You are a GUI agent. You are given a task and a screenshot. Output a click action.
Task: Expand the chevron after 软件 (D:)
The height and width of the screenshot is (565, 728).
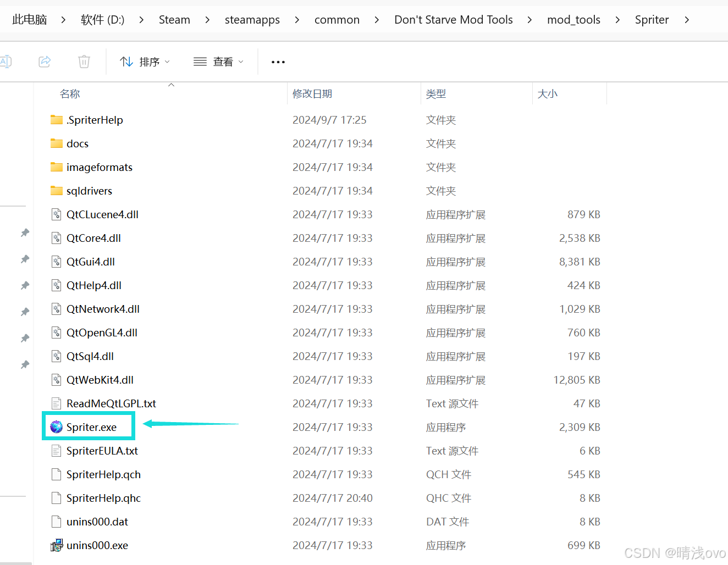pos(141,20)
